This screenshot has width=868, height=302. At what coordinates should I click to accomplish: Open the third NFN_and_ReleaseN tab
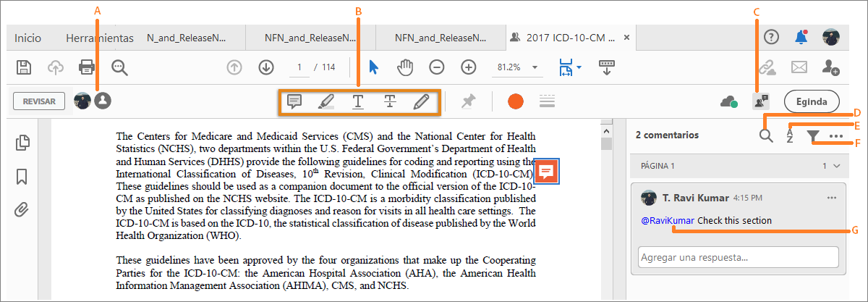point(440,38)
